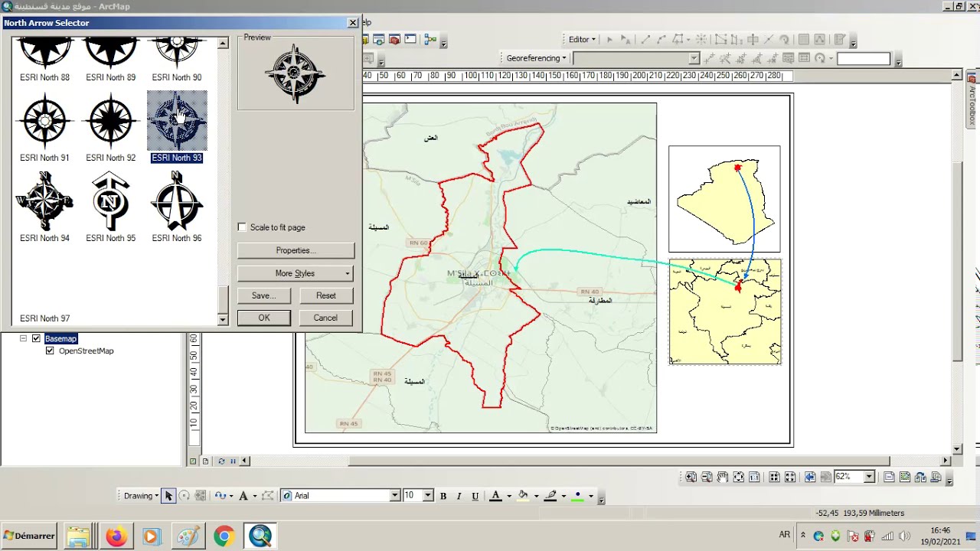This screenshot has height=551, width=980.
Task: Expand the More Styles dropdown button
Action: pos(296,273)
